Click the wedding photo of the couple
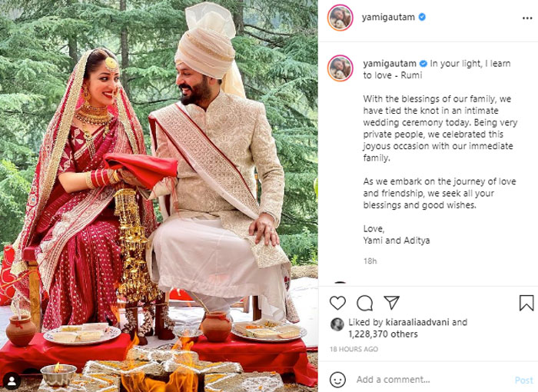The image size is (538, 392). tap(159, 196)
